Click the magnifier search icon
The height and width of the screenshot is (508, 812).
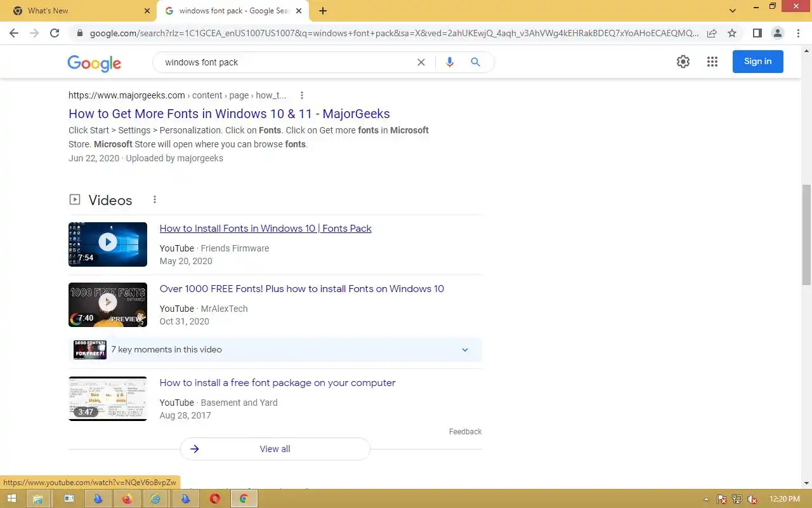point(475,62)
